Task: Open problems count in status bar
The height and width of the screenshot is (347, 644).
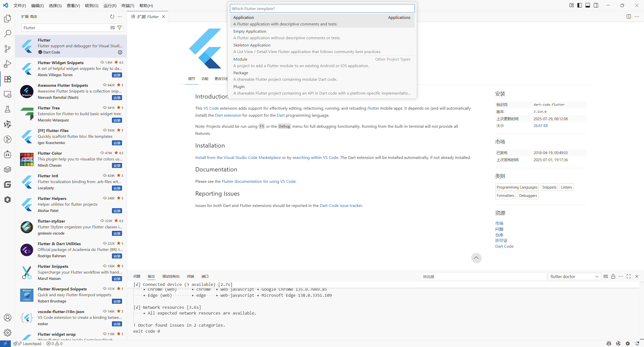Action: pos(54,343)
